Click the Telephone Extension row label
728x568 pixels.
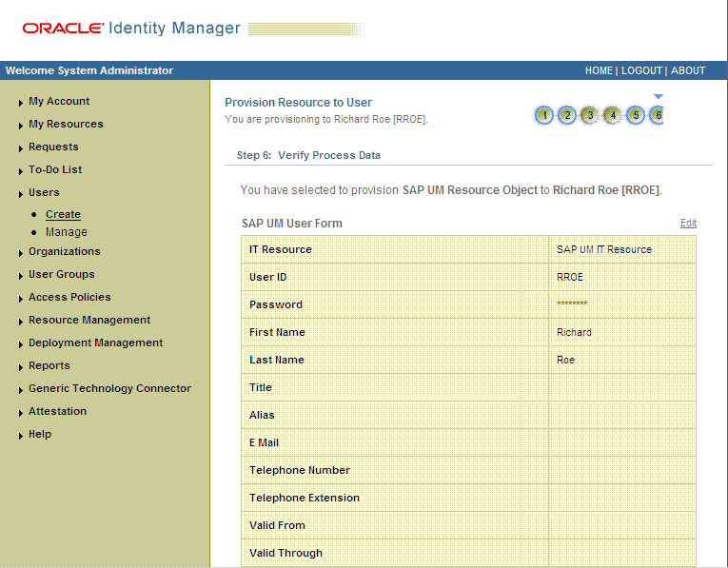pyautogui.click(x=305, y=498)
